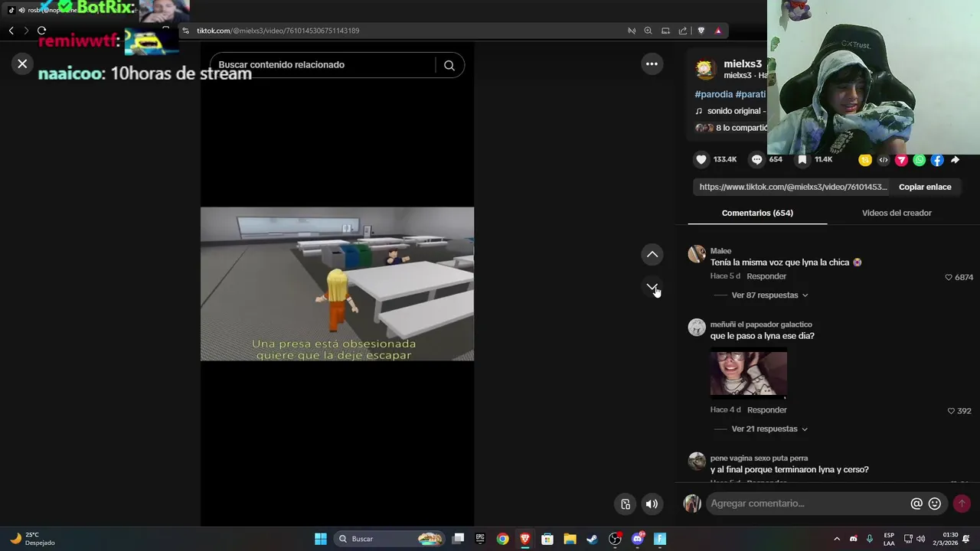Switch to Videos del creador tab
Viewport: 980px width, 551px height.
click(897, 213)
